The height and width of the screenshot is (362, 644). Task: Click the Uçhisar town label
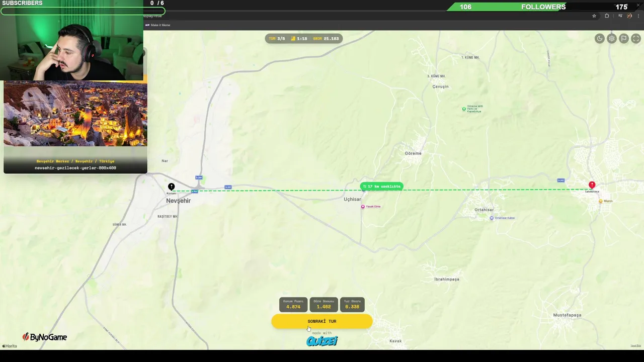point(352,199)
